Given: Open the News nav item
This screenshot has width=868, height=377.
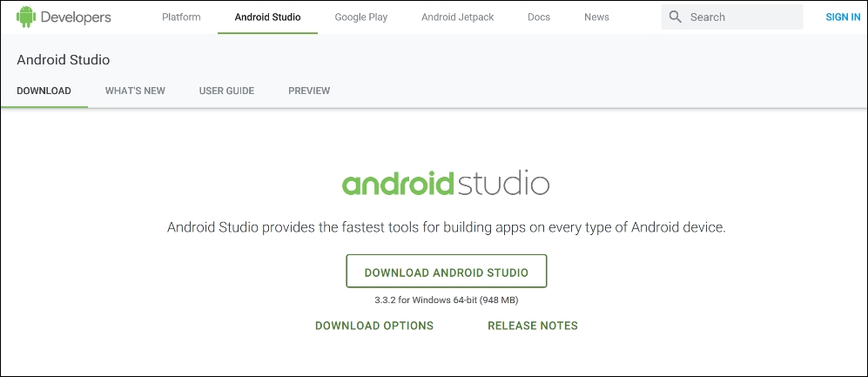Looking at the screenshot, I should pyautogui.click(x=596, y=17).
